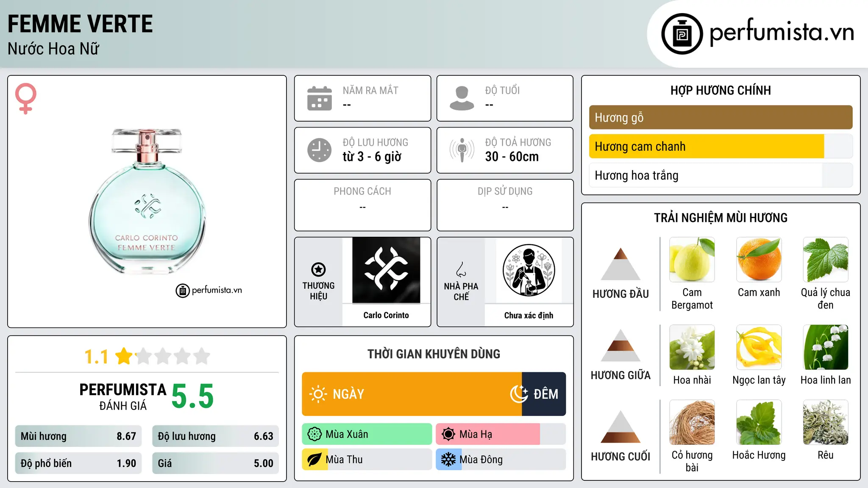The image size is (868, 488).
Task: Click the top notes pyramid icon
Action: pyautogui.click(x=620, y=264)
